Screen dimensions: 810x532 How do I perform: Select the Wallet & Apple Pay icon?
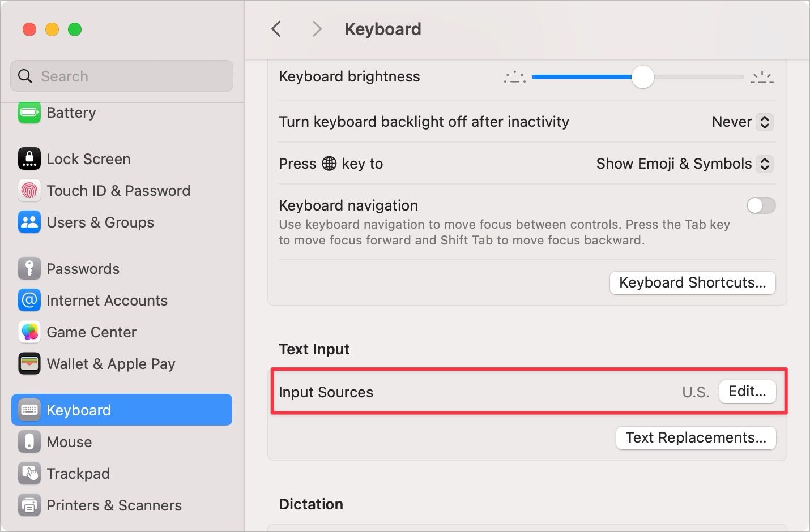(29, 364)
